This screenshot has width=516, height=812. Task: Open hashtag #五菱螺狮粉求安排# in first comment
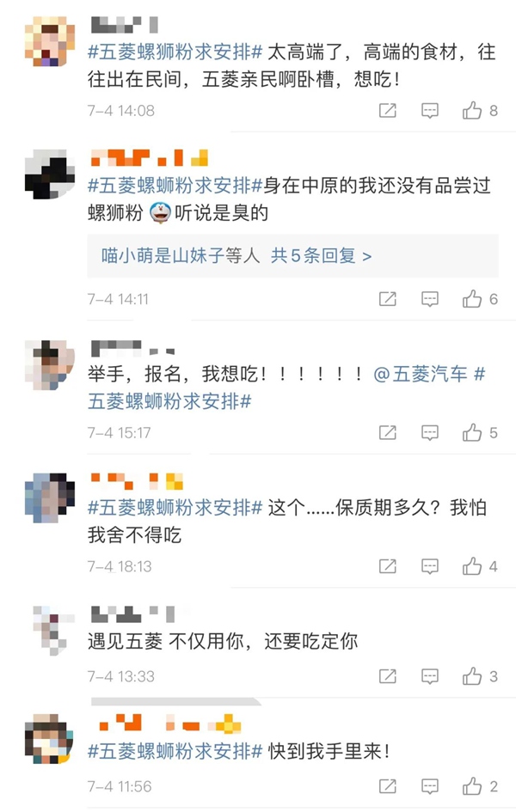[175, 52]
